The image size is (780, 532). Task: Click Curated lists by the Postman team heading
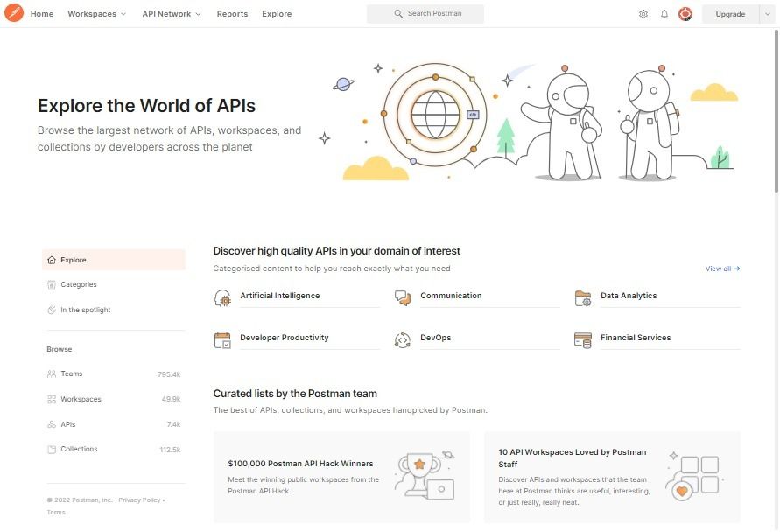(x=295, y=394)
